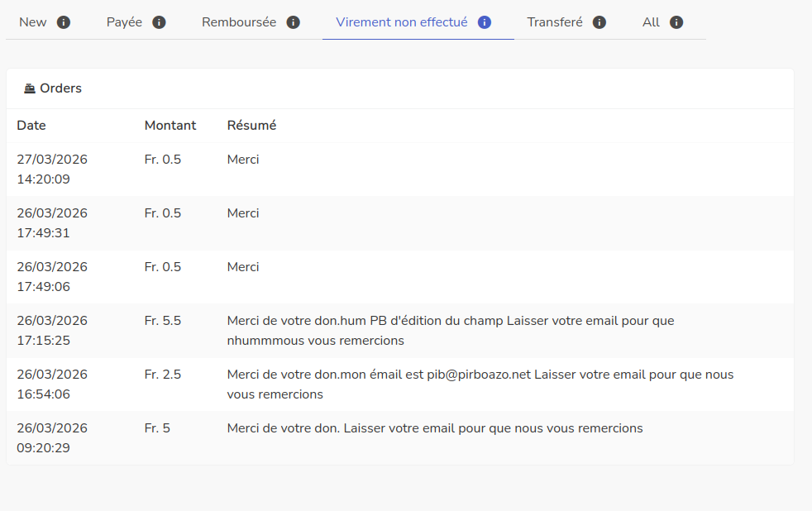
Task: View the All orders tab
Action: pos(651,22)
